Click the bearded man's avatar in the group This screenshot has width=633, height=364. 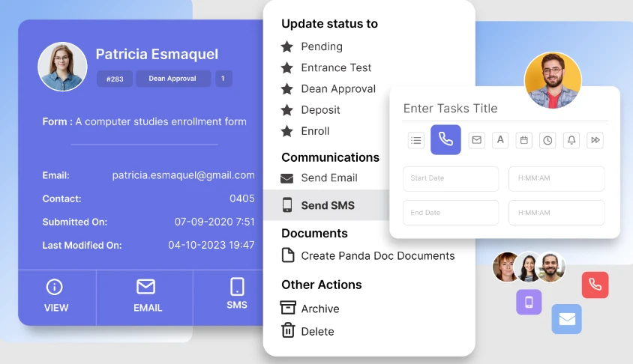tap(551, 267)
